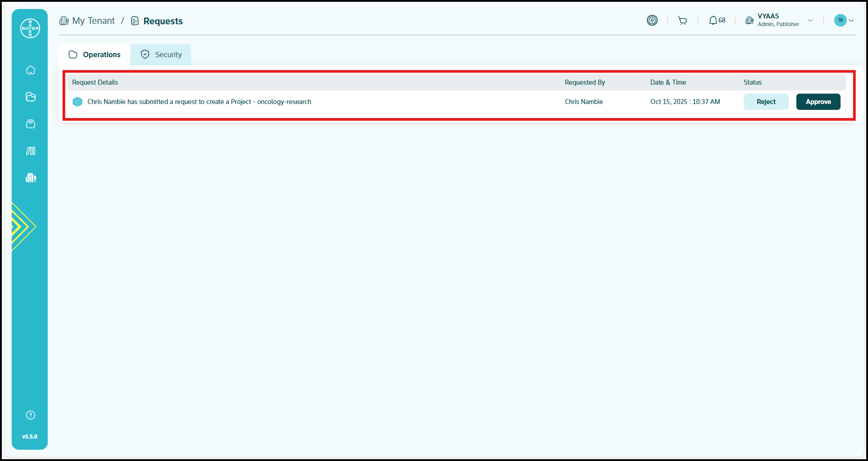868x461 pixels.
Task: Click the oncology-research request row text
Action: (x=199, y=102)
